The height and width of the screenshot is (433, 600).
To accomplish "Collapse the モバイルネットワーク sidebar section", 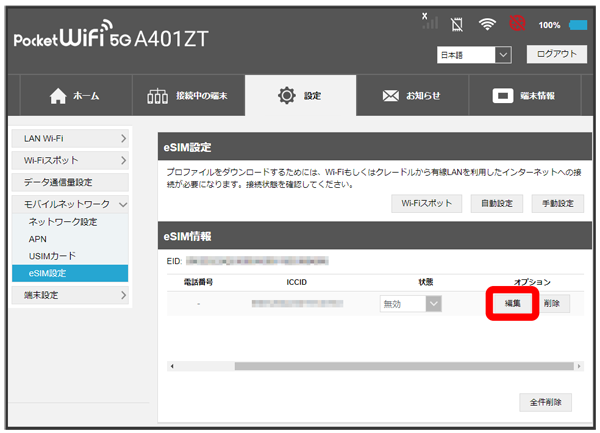I will click(70, 204).
